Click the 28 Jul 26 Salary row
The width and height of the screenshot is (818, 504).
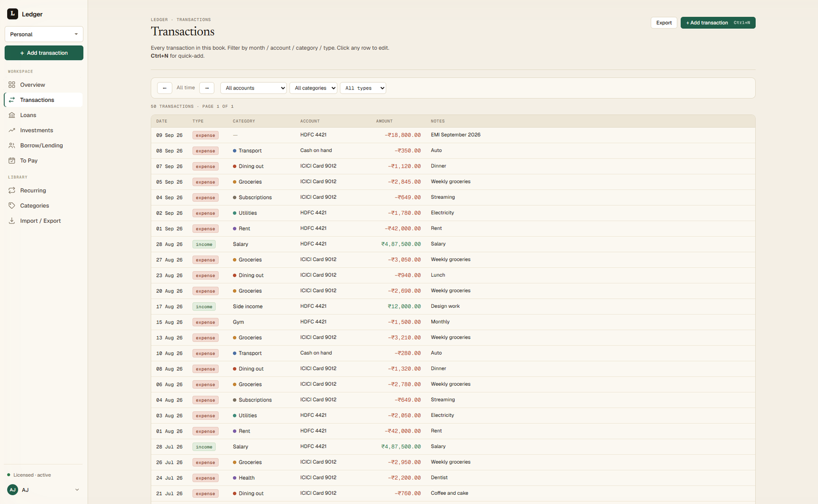[x=453, y=447]
